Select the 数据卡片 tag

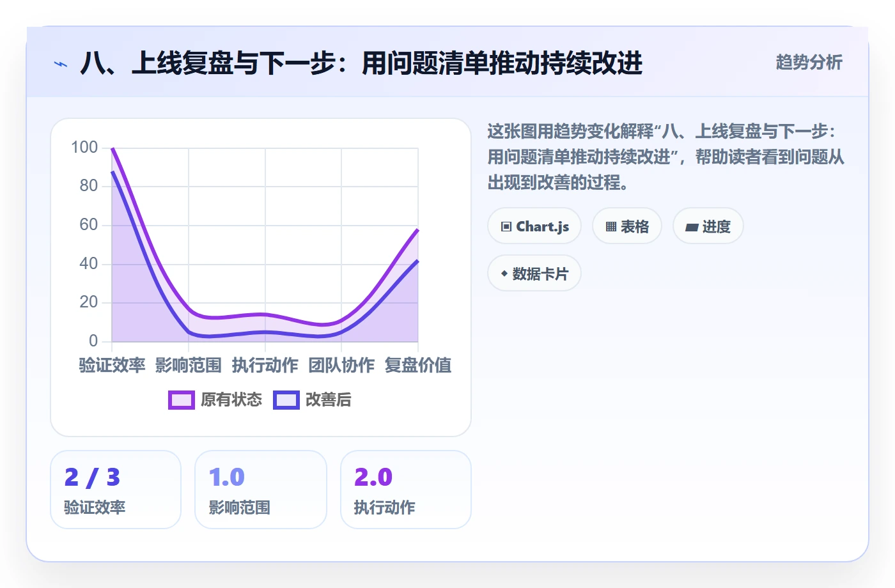(x=534, y=274)
